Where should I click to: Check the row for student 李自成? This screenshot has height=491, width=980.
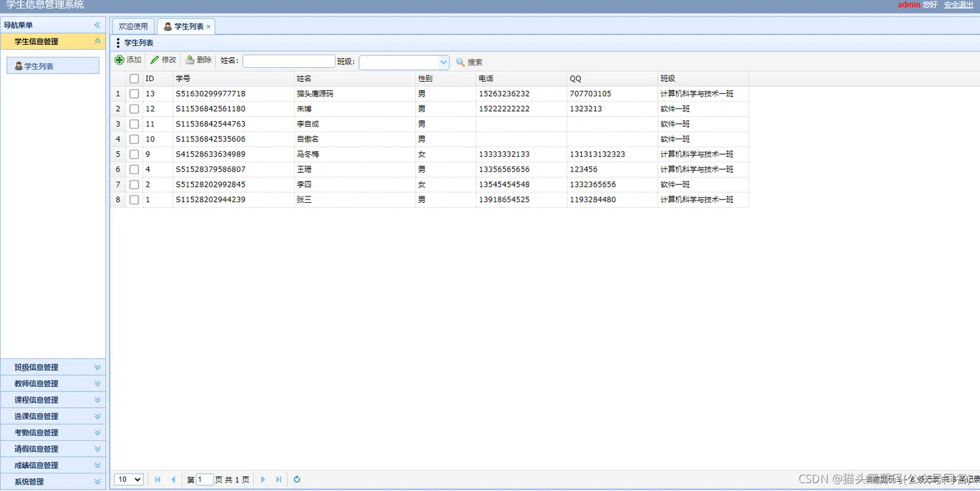click(x=134, y=124)
